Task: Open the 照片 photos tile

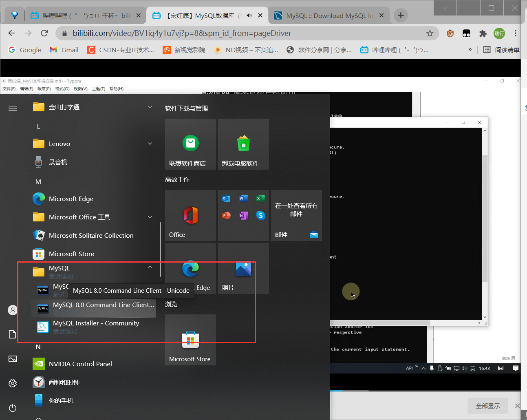Action: point(243,268)
